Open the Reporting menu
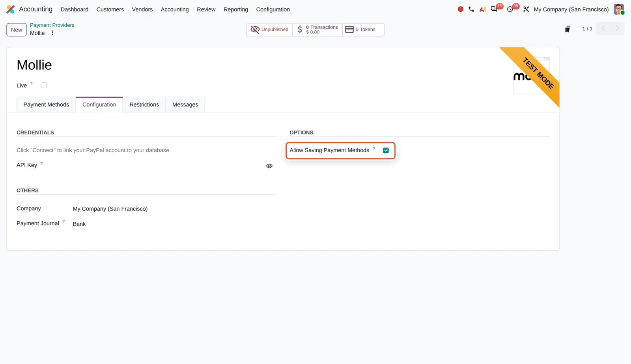Screen dimensions: 631x364 [236, 9]
